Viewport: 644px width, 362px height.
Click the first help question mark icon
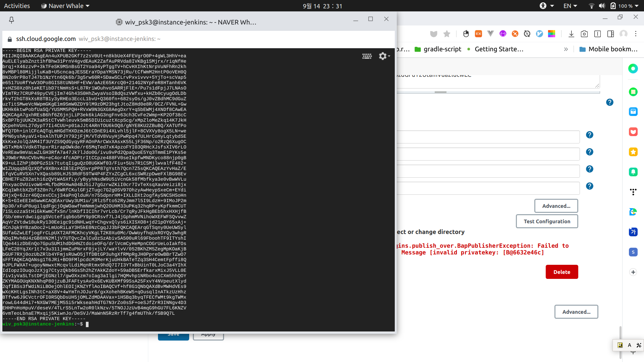pos(609,102)
